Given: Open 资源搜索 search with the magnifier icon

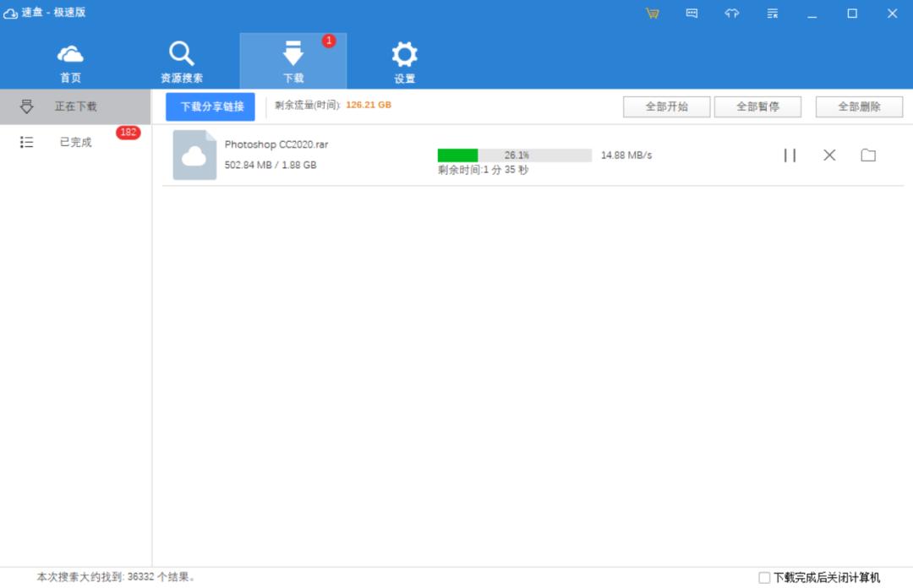Looking at the screenshot, I should 182,52.
